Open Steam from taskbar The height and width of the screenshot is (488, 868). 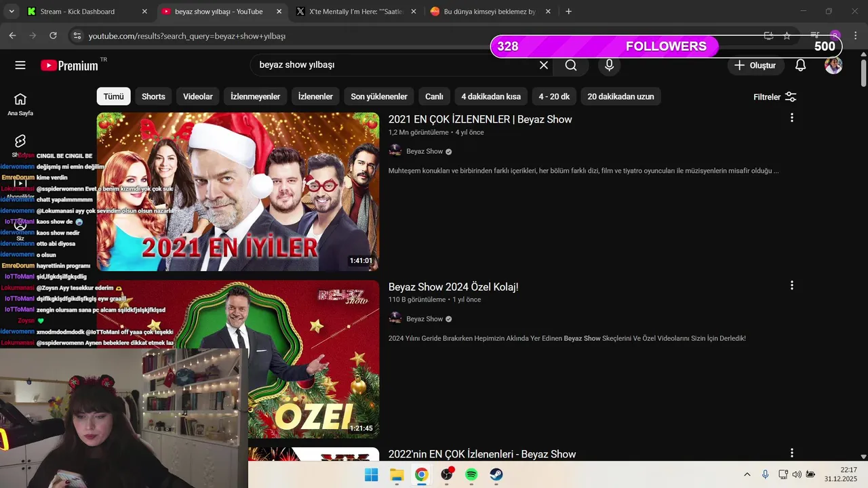tap(496, 474)
